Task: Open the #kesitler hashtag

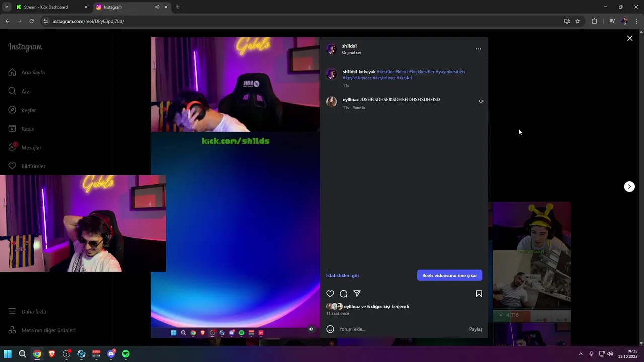Action: pyautogui.click(x=385, y=72)
